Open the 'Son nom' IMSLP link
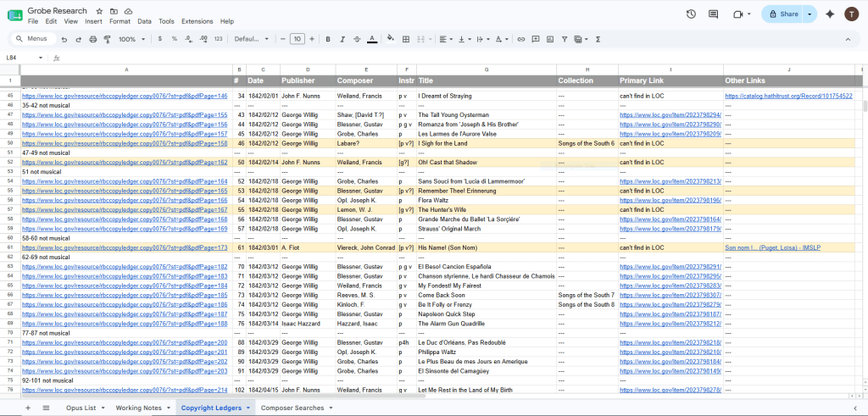 [772, 248]
